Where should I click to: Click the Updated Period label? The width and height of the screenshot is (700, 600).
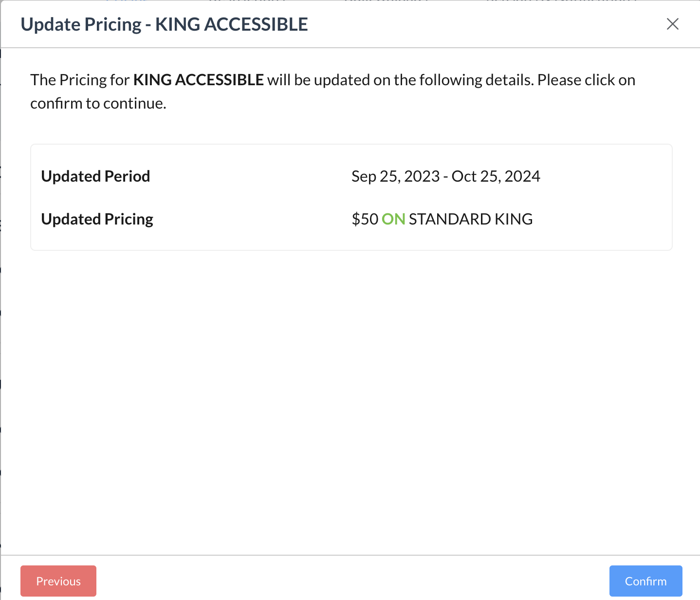[x=95, y=176]
